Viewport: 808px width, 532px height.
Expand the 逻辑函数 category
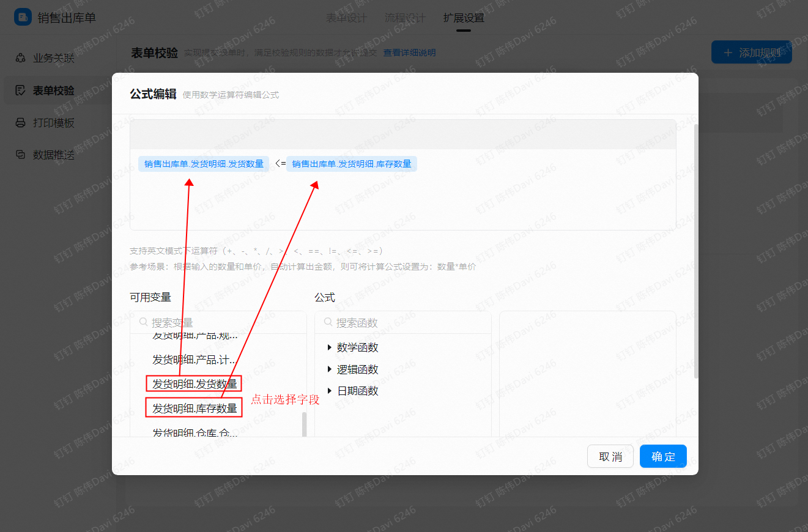click(330, 369)
